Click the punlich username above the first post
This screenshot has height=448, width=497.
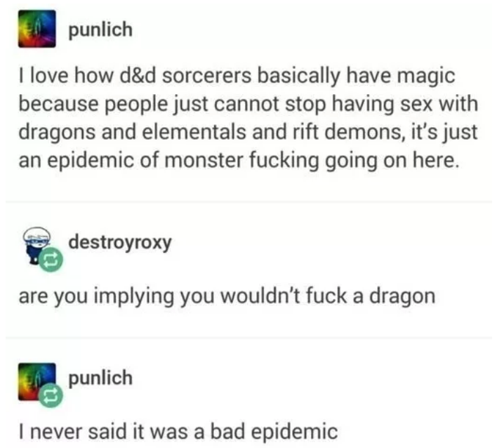pyautogui.click(x=100, y=29)
